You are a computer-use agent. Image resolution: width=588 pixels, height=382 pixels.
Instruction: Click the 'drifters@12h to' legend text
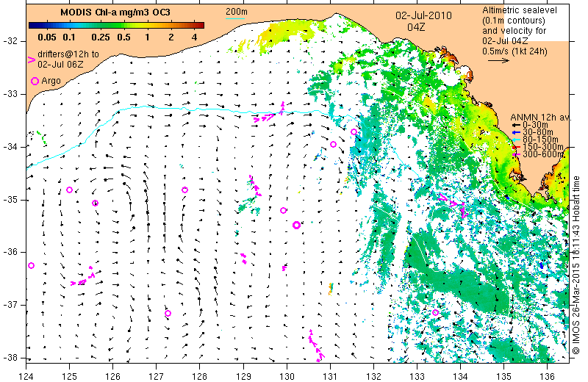coord(68,54)
